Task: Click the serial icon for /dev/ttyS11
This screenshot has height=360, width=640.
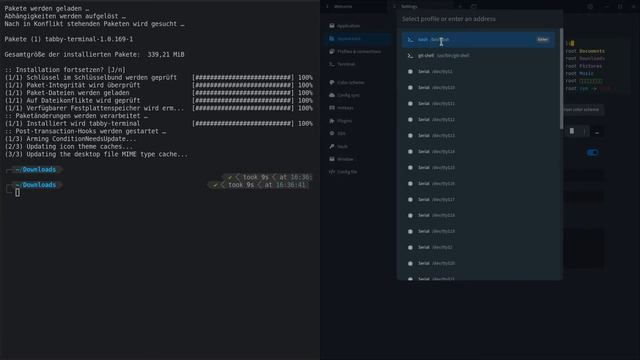Action: (410, 104)
